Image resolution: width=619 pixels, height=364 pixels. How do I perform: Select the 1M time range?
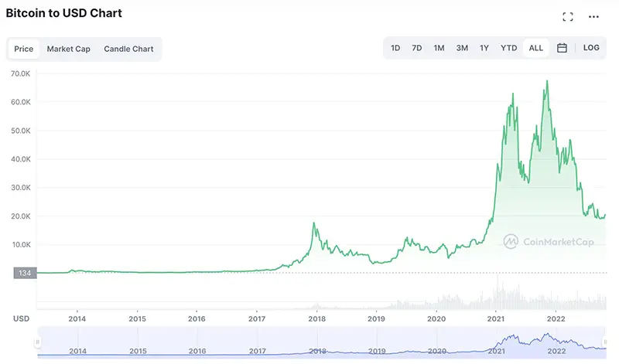pos(439,48)
